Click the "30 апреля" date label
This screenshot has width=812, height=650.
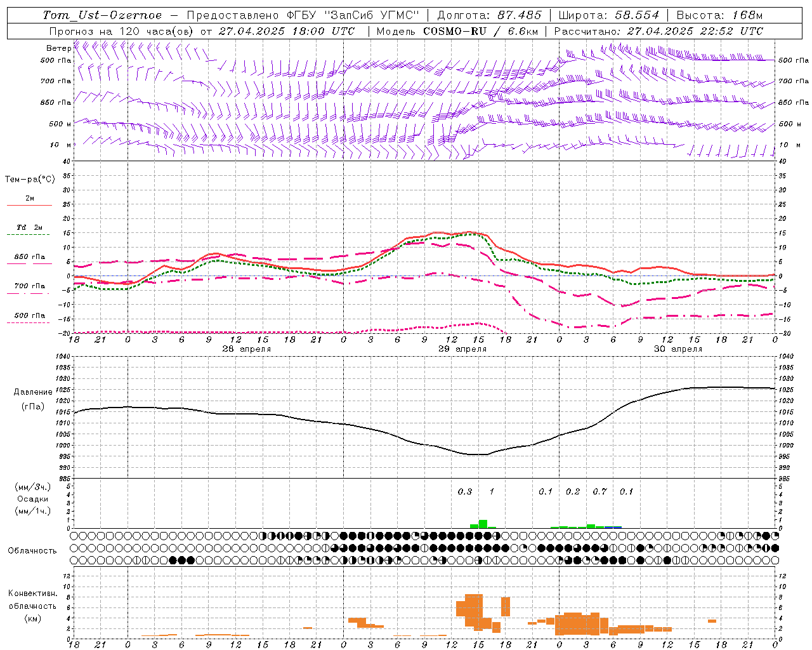(678, 349)
